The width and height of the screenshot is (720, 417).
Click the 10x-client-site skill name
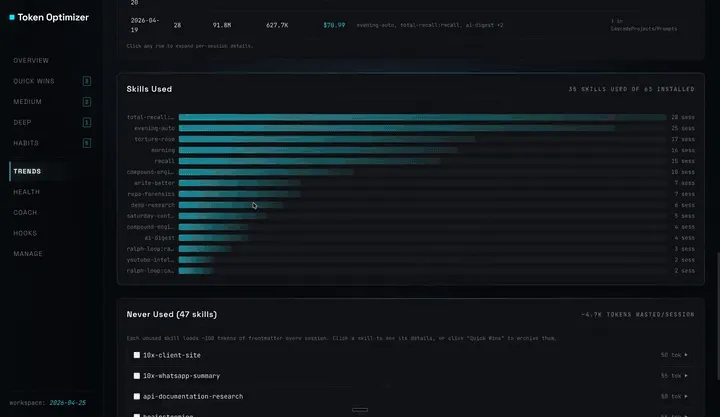(x=172, y=355)
